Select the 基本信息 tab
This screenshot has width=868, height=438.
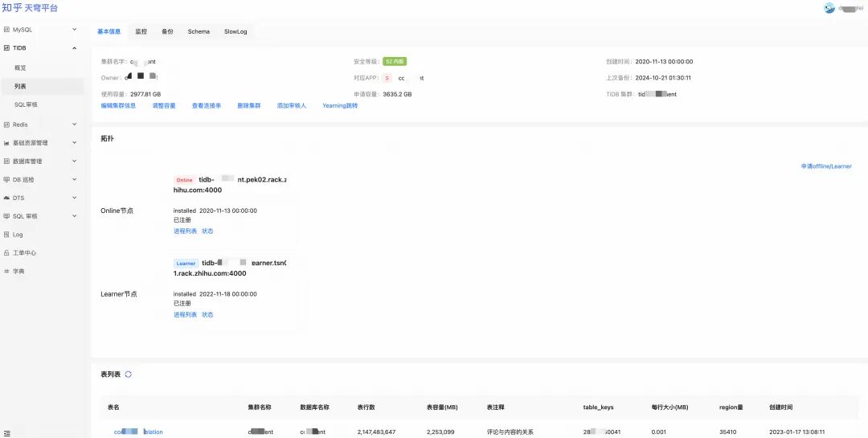pyautogui.click(x=109, y=31)
